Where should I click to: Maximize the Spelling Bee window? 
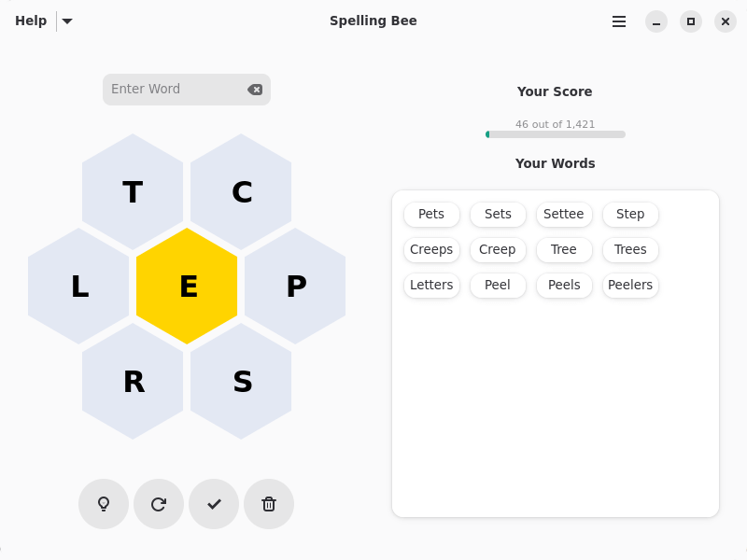(691, 21)
